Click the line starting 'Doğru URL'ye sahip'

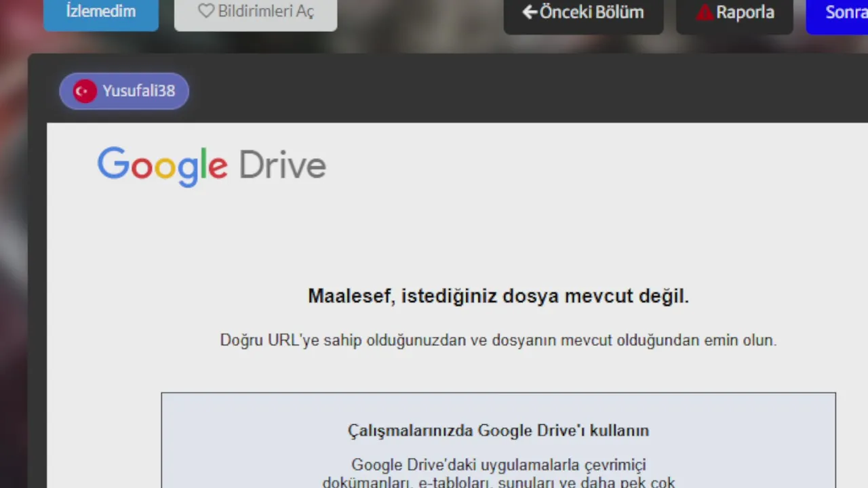point(498,340)
